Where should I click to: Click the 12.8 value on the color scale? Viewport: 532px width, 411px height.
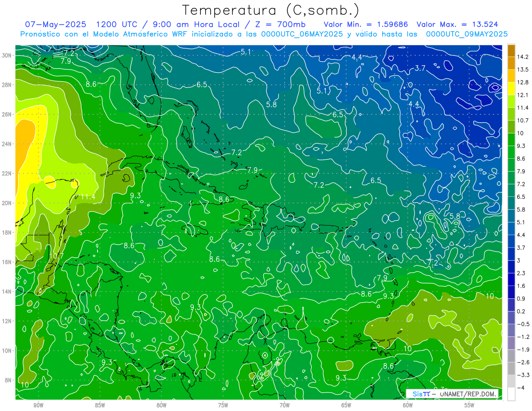tap(523, 82)
